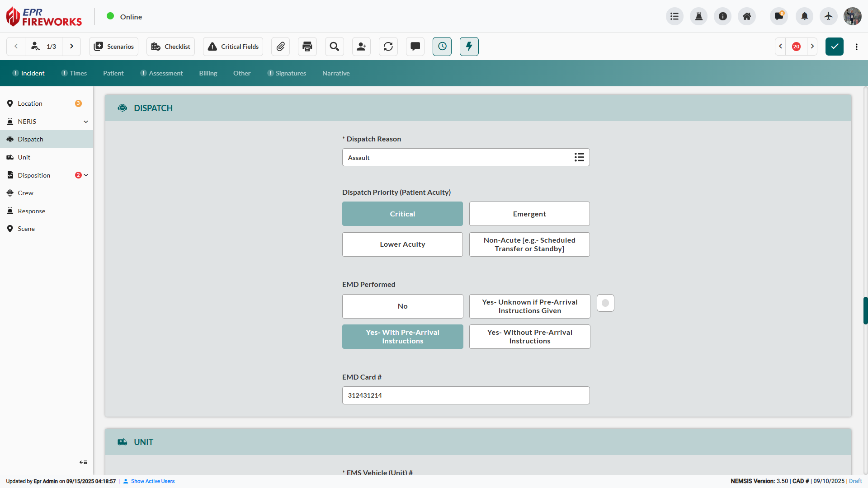Click the printer icon in toolbar
Screen dimensions: 868x488
point(307,47)
